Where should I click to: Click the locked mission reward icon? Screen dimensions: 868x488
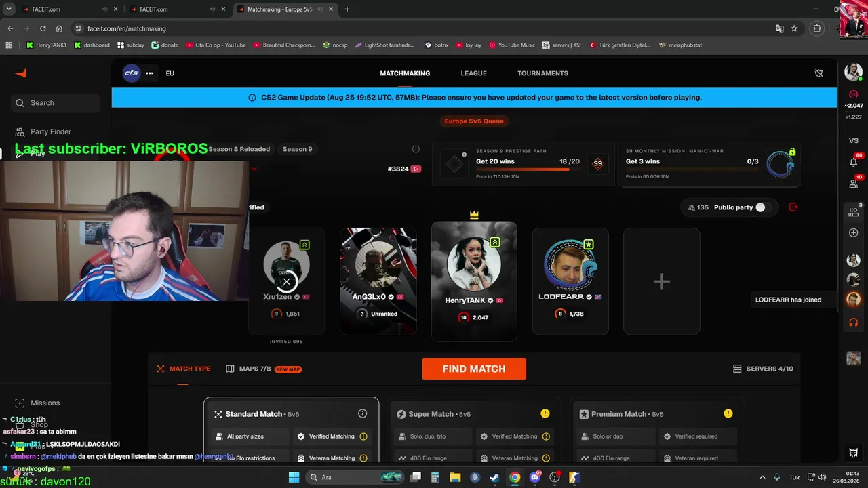coord(781,163)
